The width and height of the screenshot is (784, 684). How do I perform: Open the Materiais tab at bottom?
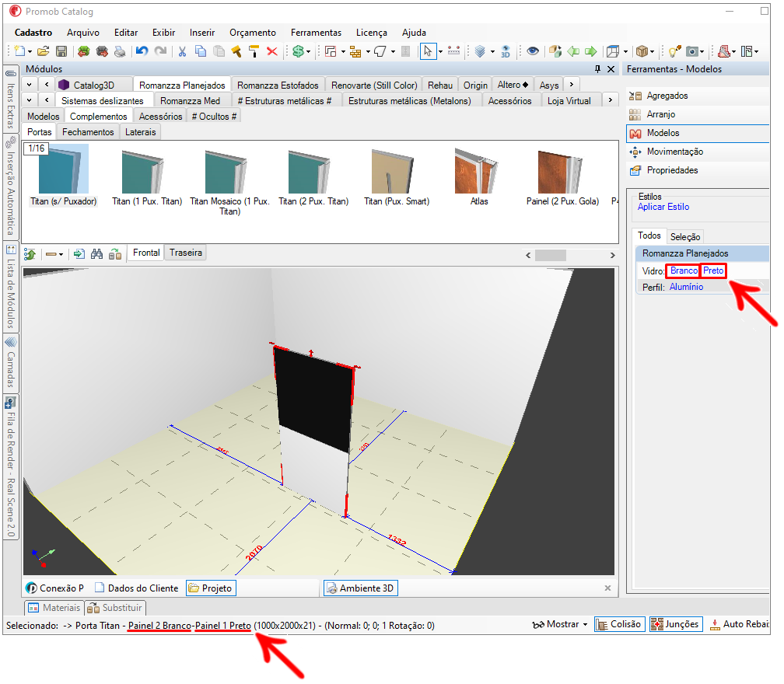coord(54,608)
